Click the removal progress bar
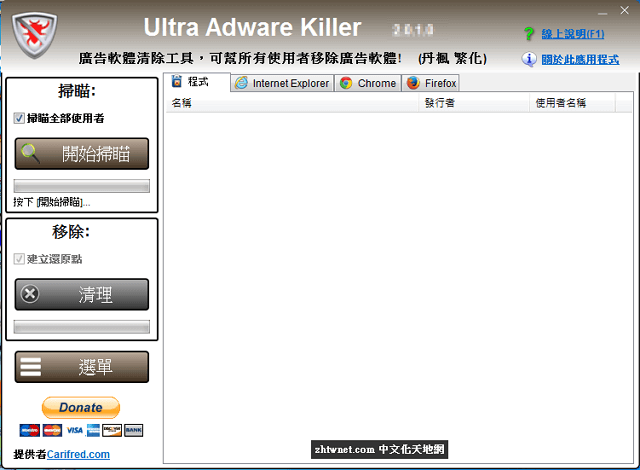640x470 pixels. click(x=82, y=327)
